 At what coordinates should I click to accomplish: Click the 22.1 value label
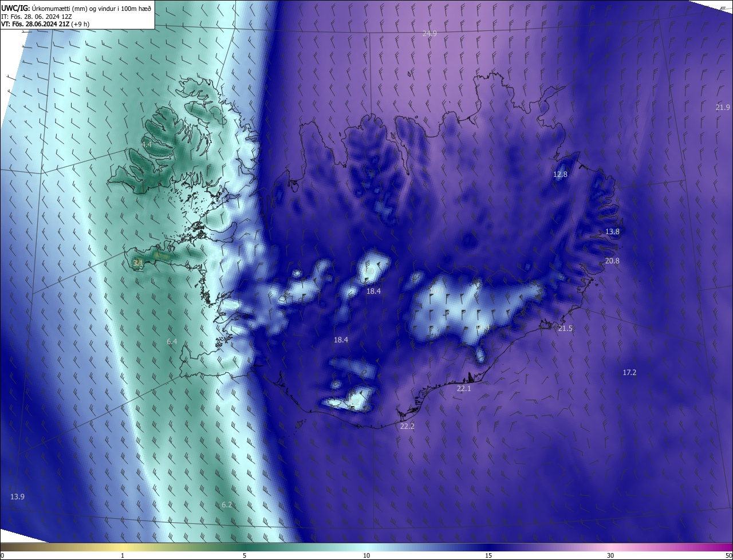(x=464, y=389)
